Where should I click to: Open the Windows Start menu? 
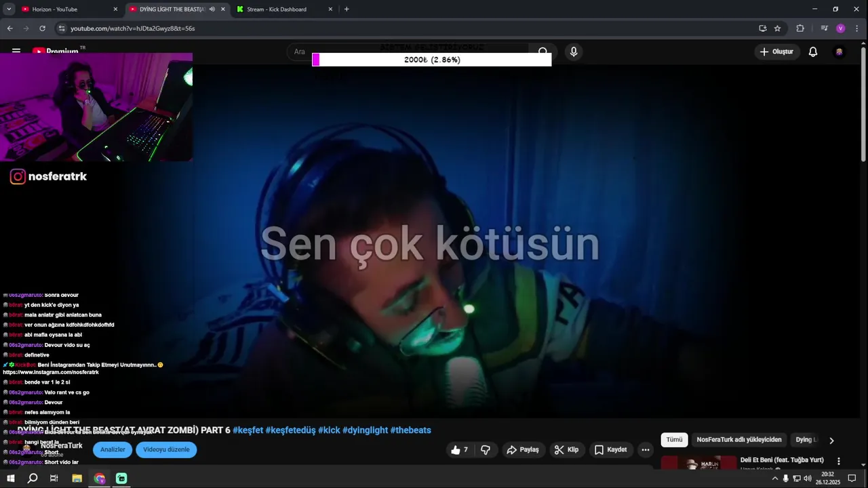(x=10, y=479)
